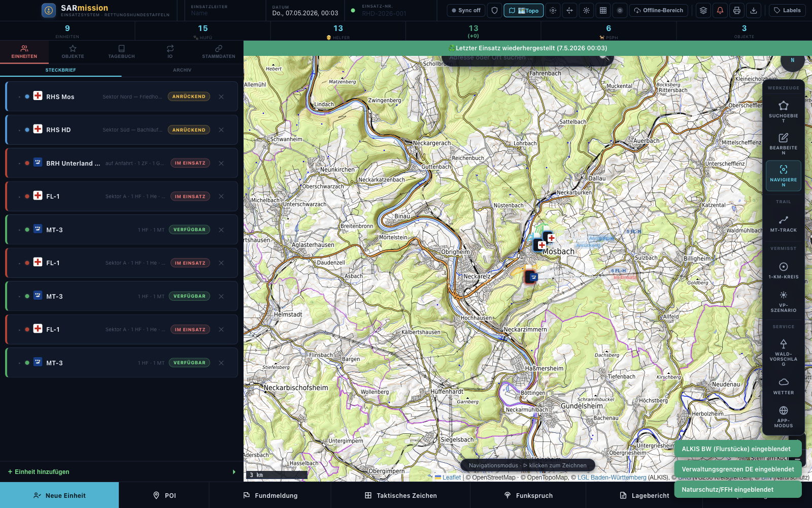Click the concentric target icon in top toolbar
812x508 pixels.
[620, 10]
